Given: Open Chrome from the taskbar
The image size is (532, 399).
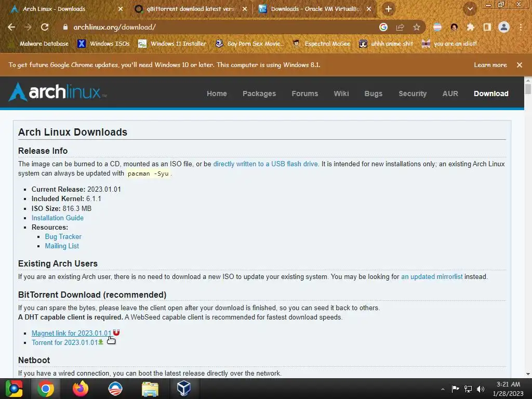Looking at the screenshot, I should [x=46, y=389].
